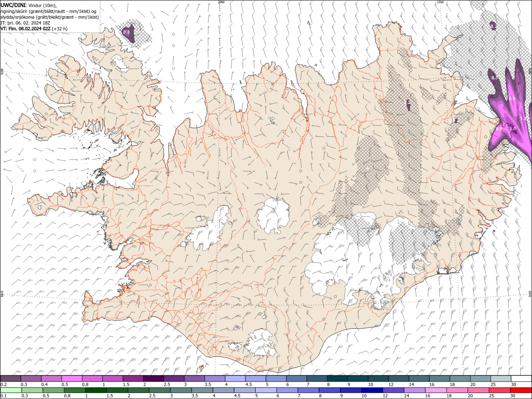
Task: Click the 20W longitude label
Action: (x=221, y=2)
